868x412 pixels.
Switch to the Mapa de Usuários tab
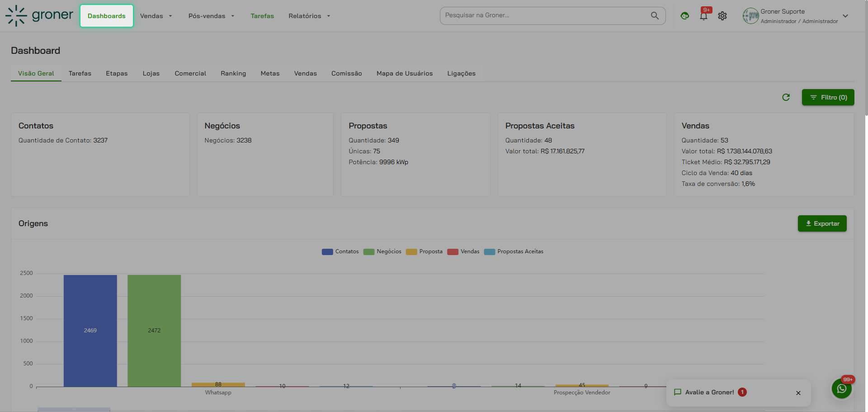pos(405,73)
